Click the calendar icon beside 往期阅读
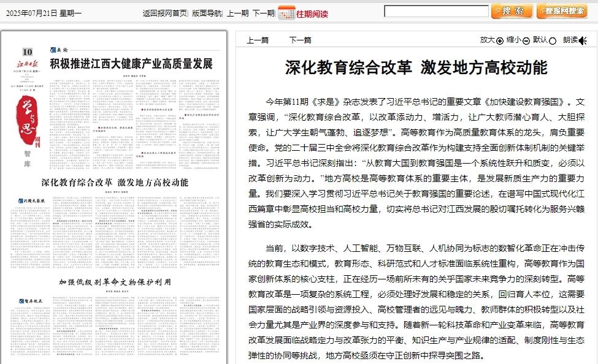 pos(286,13)
